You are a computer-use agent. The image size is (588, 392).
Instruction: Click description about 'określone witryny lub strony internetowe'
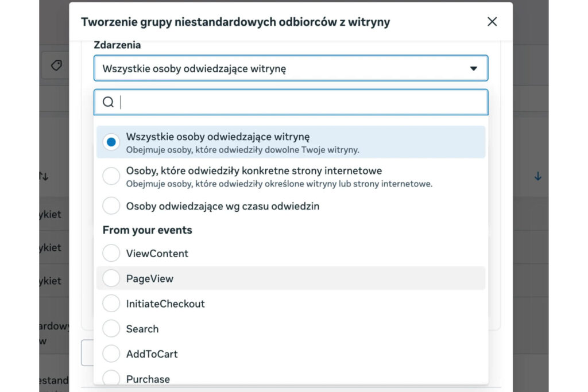[x=279, y=184]
